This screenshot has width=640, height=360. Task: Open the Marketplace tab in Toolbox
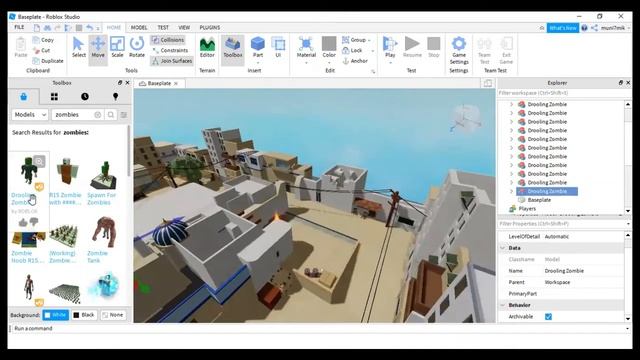click(x=24, y=97)
